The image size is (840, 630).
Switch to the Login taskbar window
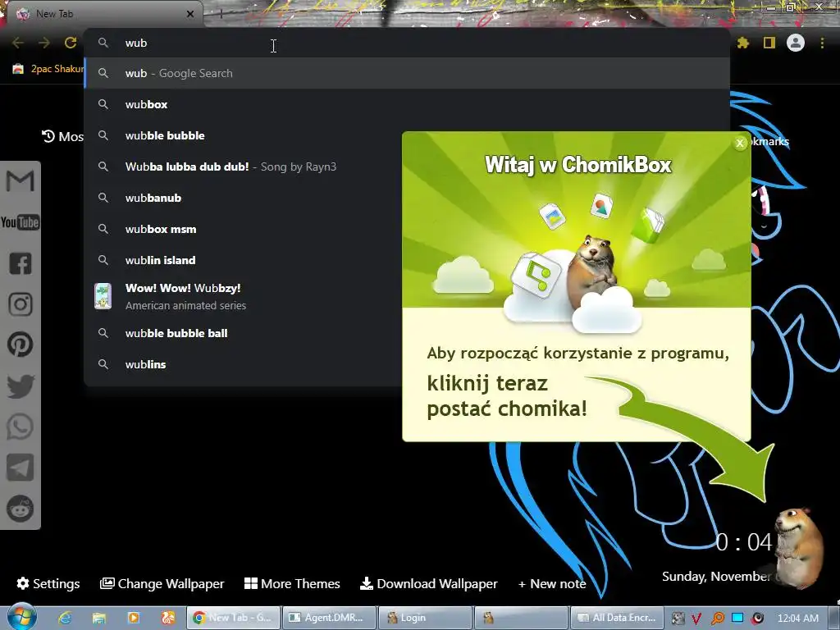425,618
